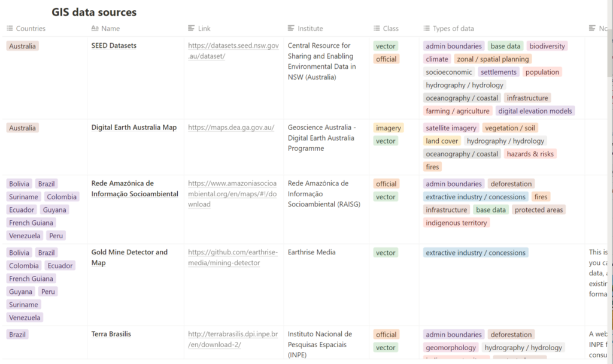Click the 'Gold Mine Detector and Map' row title
Screen dimensions: 613x364
(x=129, y=257)
